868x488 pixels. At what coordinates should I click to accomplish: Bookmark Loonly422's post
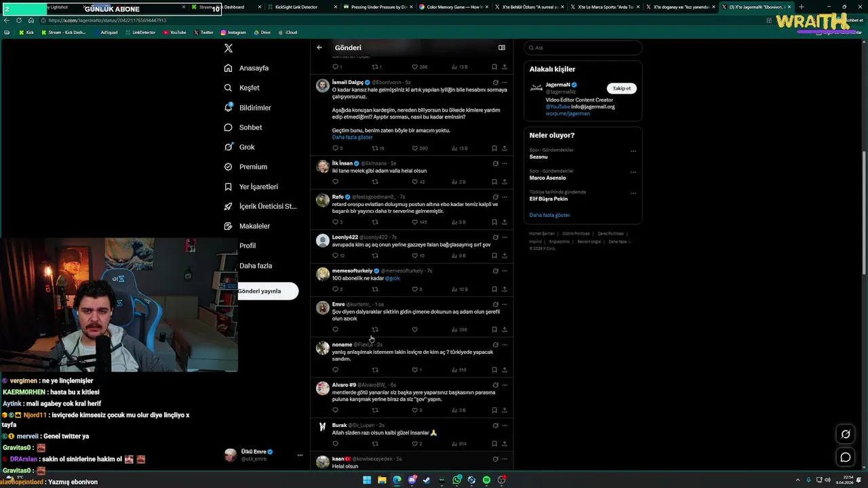[x=494, y=256]
